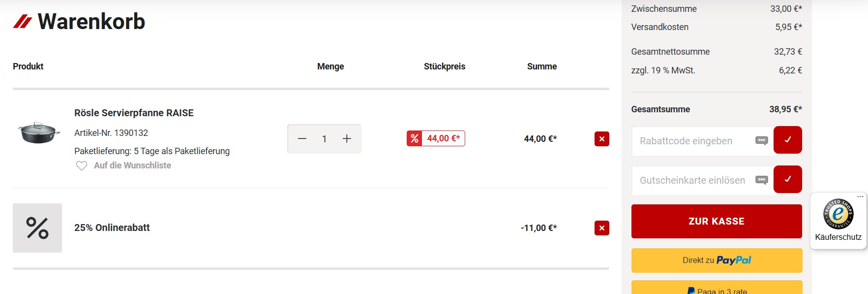Click keyboard icon in Rabattcode field

pos(761,141)
